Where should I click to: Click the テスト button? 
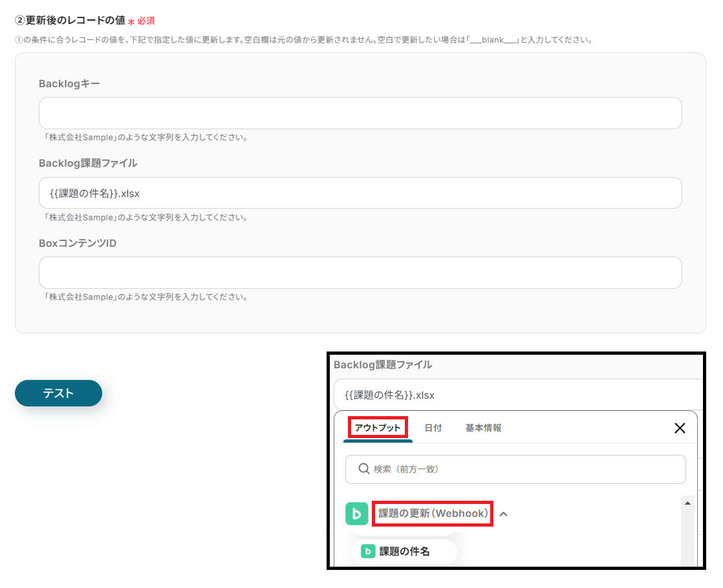59,393
